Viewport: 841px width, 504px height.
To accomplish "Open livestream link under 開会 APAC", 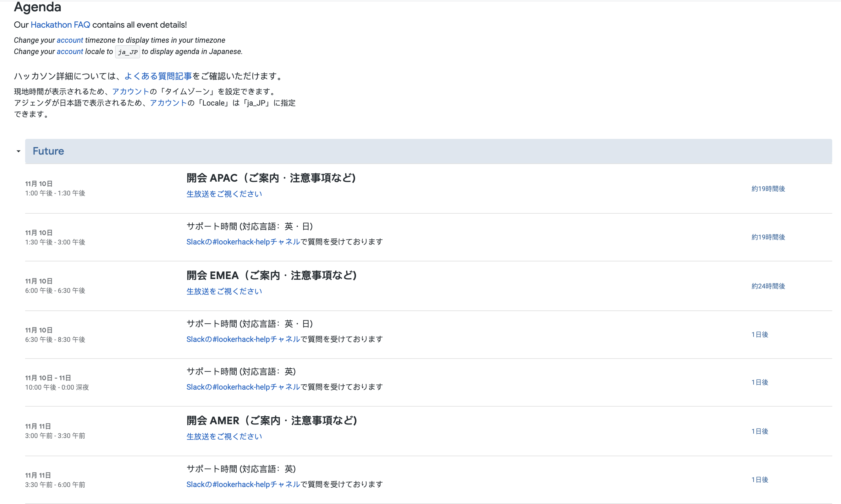I will point(224,194).
